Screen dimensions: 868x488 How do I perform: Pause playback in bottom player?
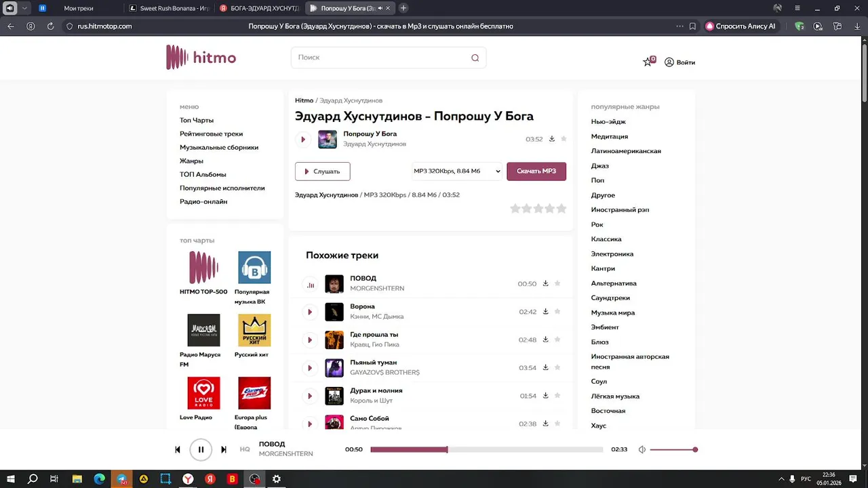tap(201, 449)
